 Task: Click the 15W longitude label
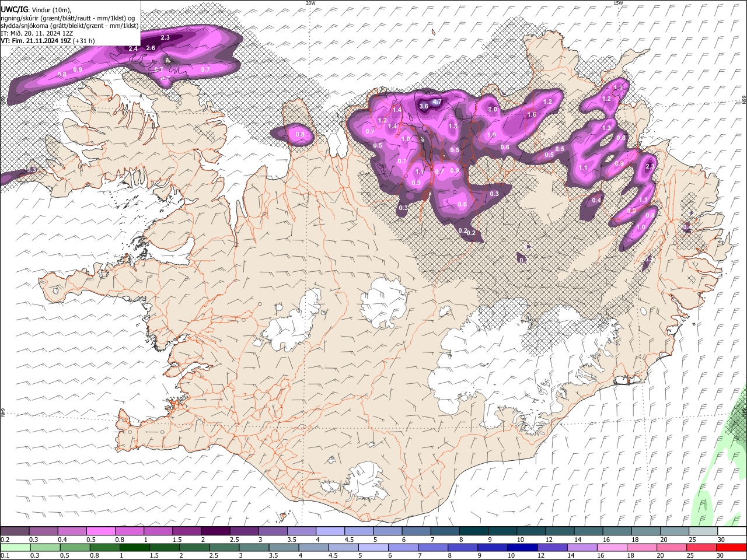[x=618, y=3]
